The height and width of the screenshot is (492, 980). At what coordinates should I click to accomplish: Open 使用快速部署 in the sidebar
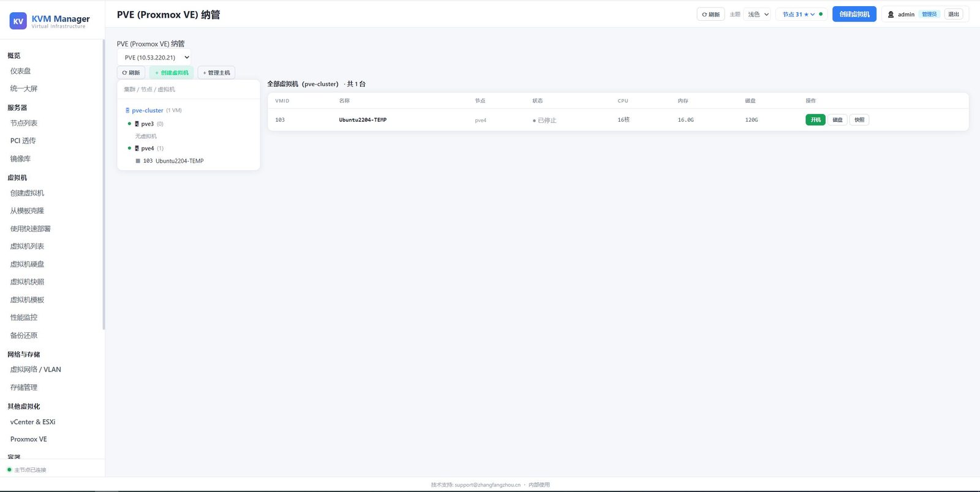[31, 229]
